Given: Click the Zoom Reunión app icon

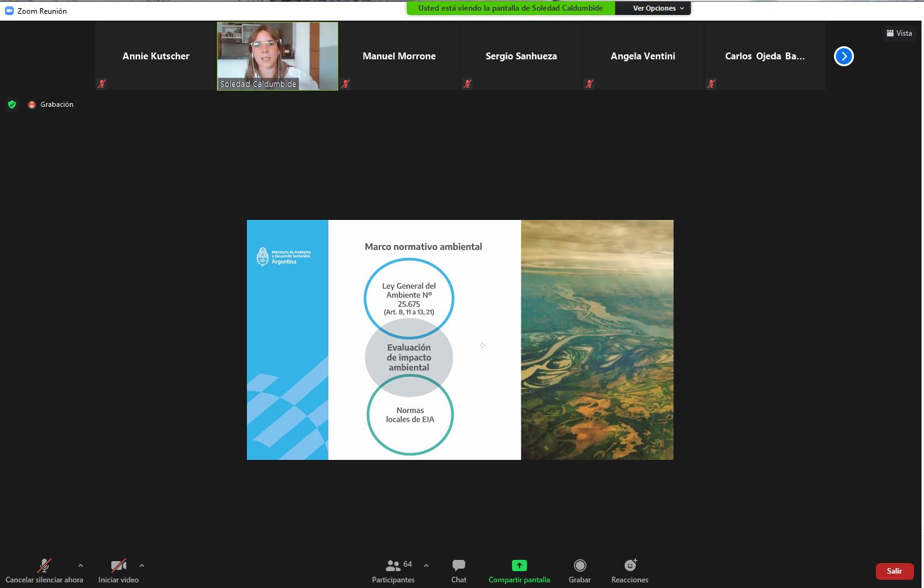Looking at the screenshot, I should tap(9, 11).
